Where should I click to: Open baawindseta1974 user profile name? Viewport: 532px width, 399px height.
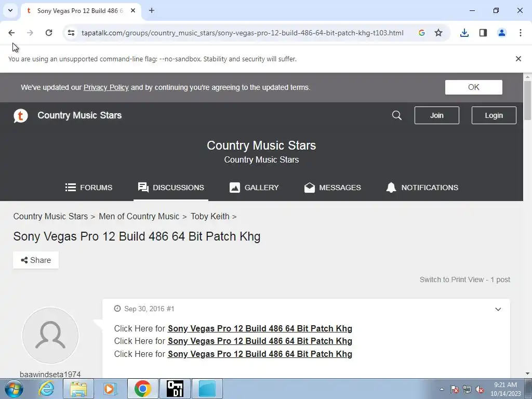point(50,374)
